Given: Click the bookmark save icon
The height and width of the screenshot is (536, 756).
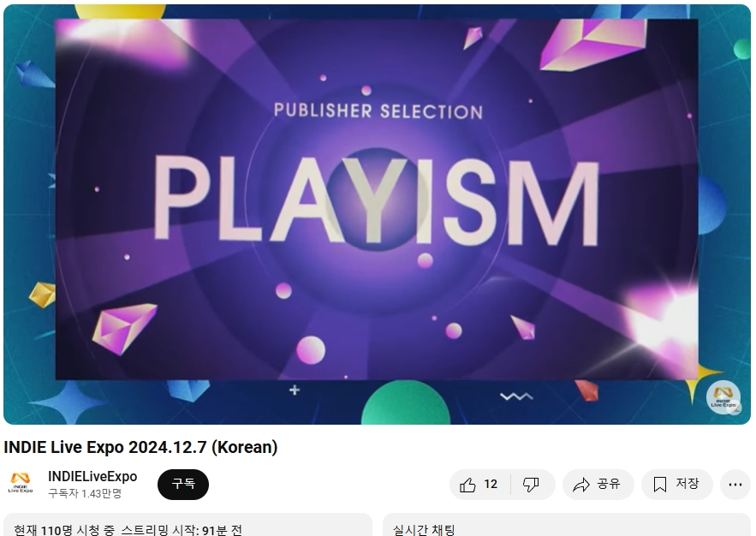Looking at the screenshot, I should (659, 485).
